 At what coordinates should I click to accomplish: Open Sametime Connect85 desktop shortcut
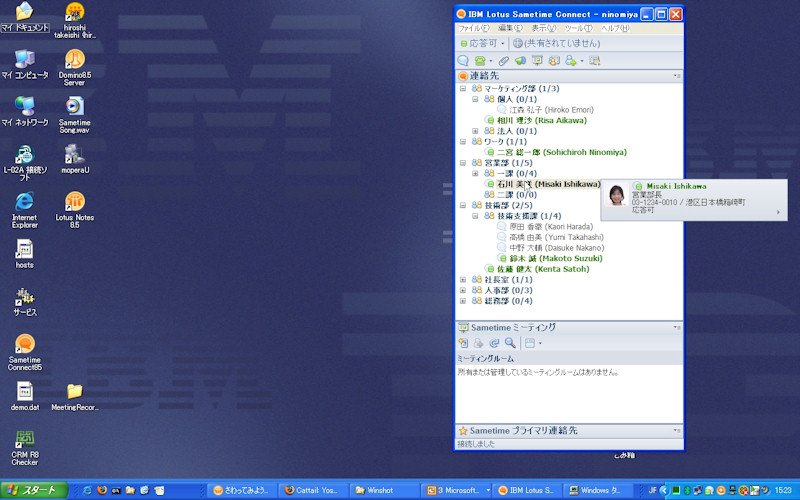pos(24,352)
